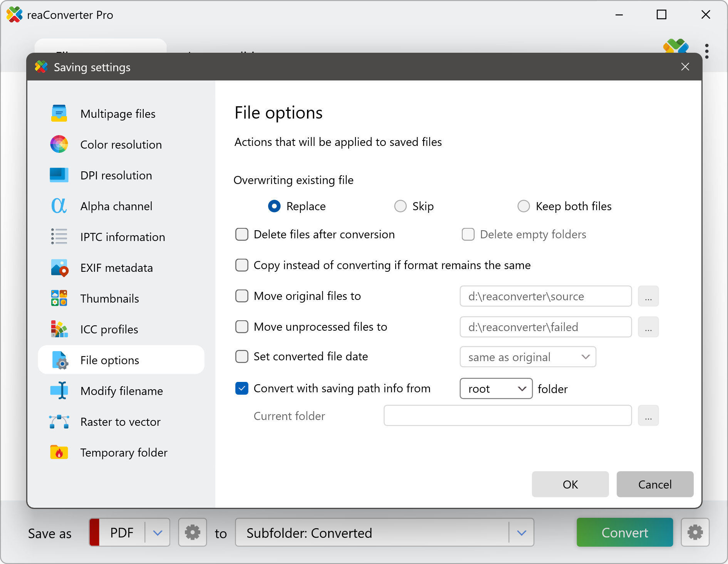Click the Raster to vector icon
This screenshot has height=564, width=728.
(59, 422)
